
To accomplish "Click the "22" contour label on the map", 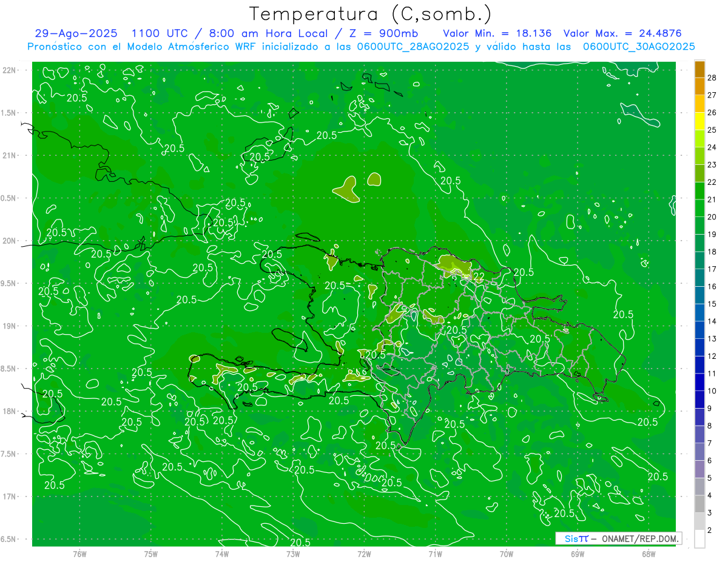I will tap(479, 276).
